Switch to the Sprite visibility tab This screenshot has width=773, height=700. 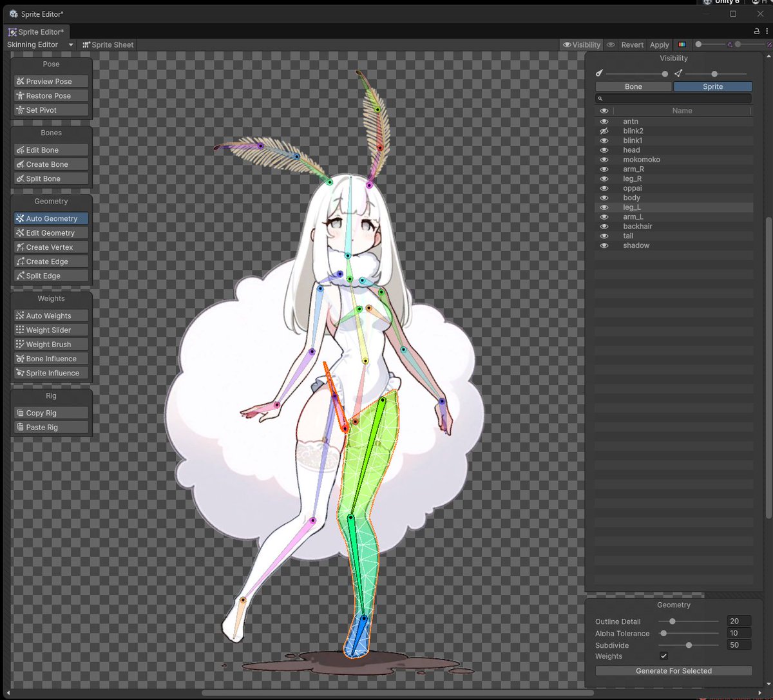tap(712, 86)
